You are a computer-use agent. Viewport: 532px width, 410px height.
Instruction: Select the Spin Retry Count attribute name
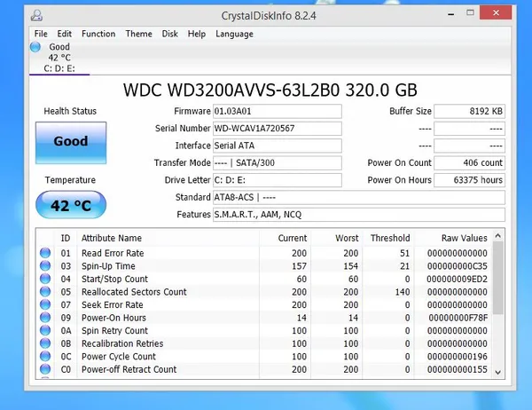tap(114, 330)
